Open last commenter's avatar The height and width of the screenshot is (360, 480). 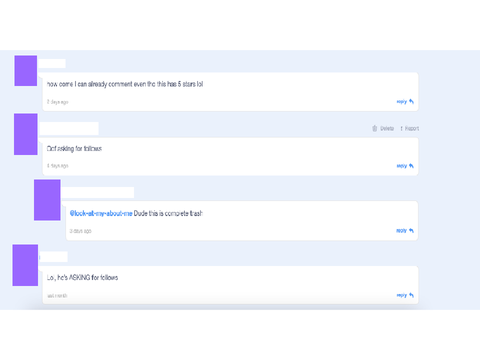[x=25, y=265]
